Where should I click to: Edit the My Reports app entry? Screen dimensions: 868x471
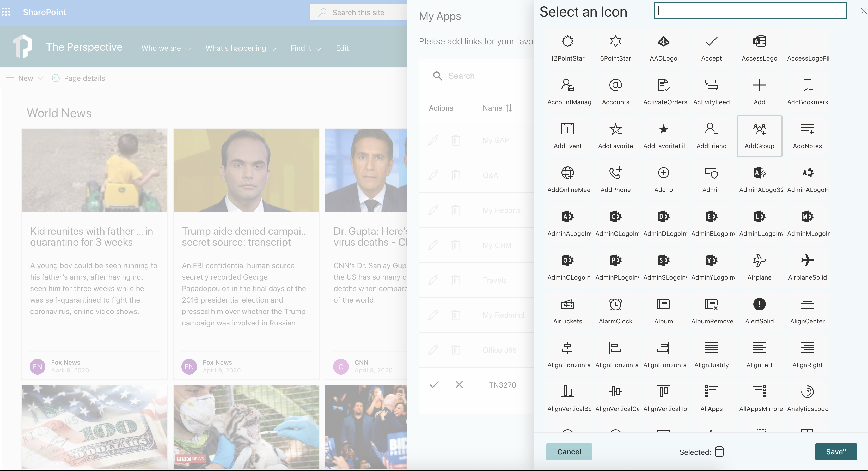433,210
